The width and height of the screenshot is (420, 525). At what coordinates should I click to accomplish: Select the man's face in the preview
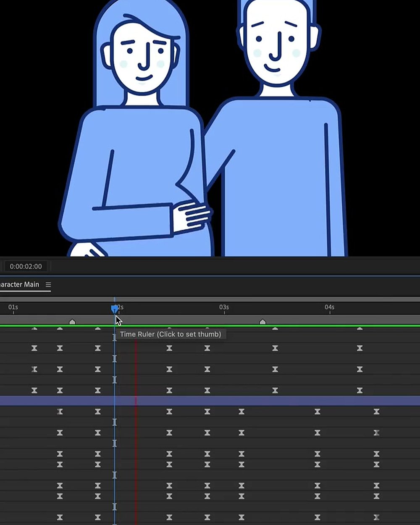point(277,42)
